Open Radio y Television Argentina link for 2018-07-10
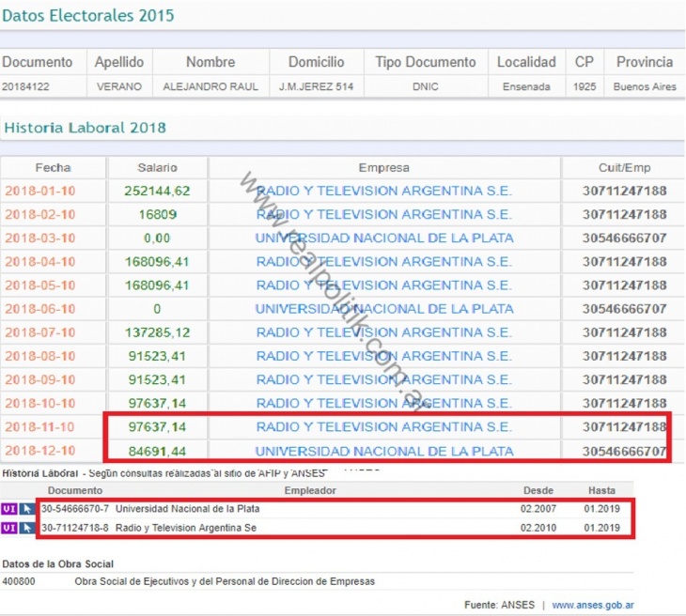686x616 pixels. [x=383, y=332]
